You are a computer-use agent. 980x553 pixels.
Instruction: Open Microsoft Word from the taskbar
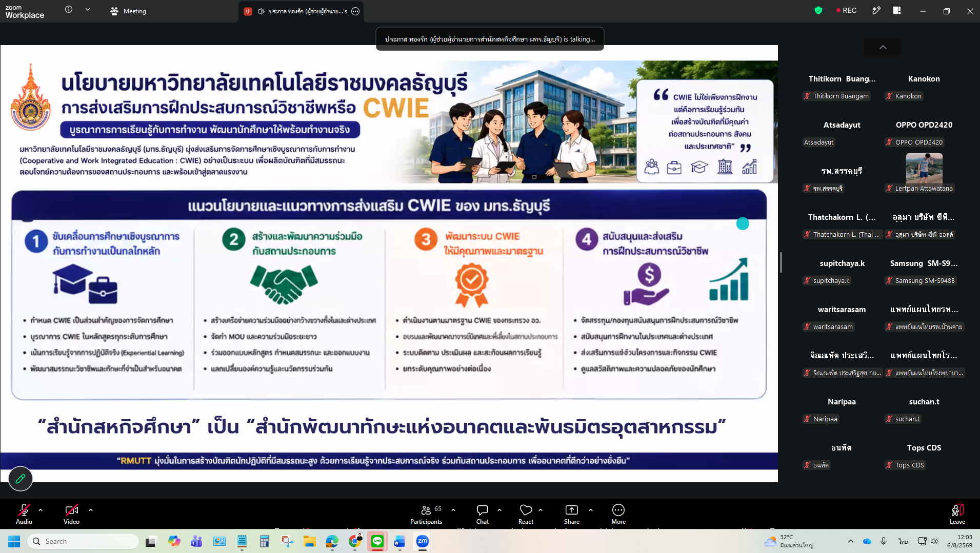tap(399, 541)
